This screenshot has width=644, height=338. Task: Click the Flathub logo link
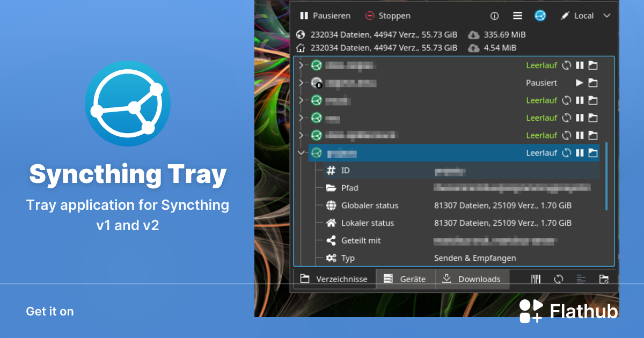(x=569, y=310)
